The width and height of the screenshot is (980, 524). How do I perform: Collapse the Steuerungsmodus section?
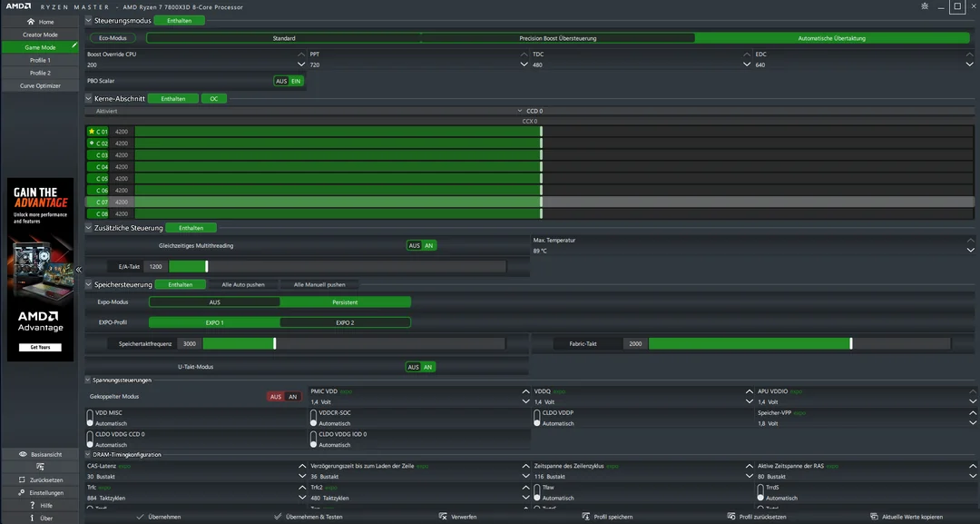89,21
